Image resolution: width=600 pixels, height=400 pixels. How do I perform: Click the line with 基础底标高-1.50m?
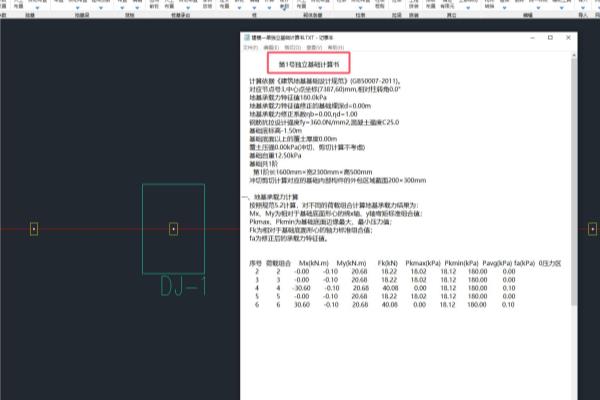coord(276,131)
